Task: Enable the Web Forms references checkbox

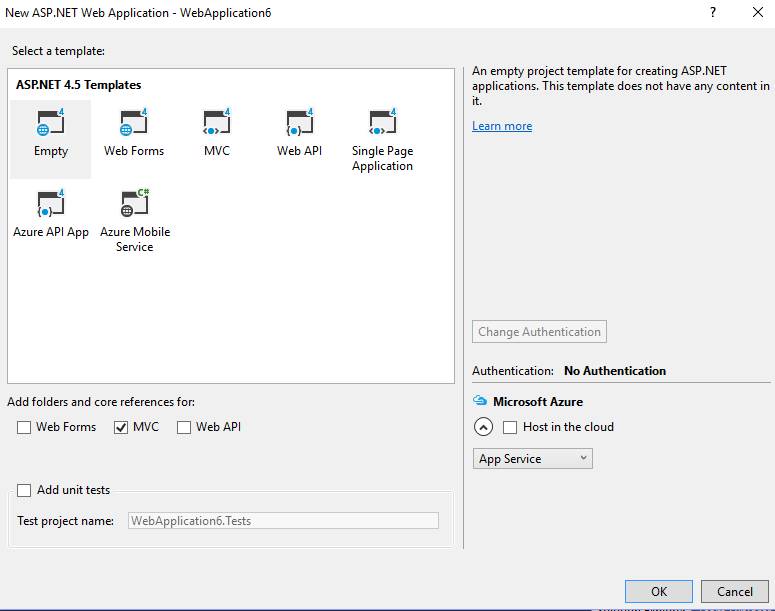Action: (24, 427)
